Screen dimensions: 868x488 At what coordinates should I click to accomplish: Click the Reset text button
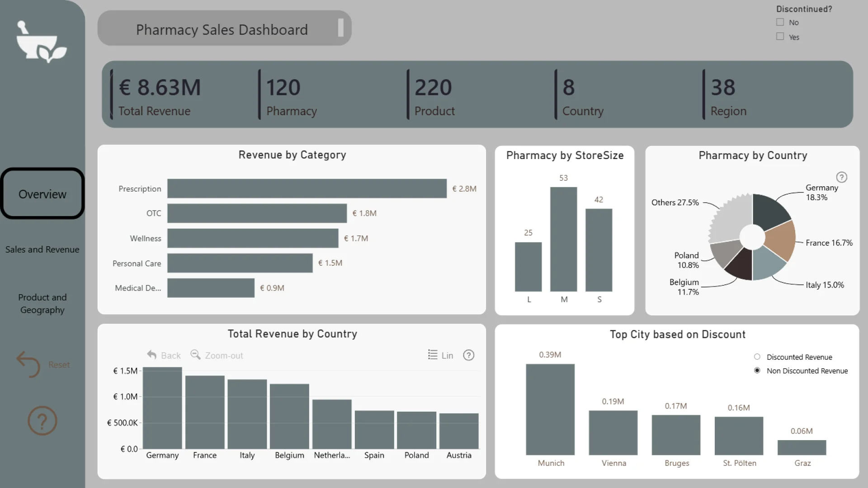pos(59,365)
